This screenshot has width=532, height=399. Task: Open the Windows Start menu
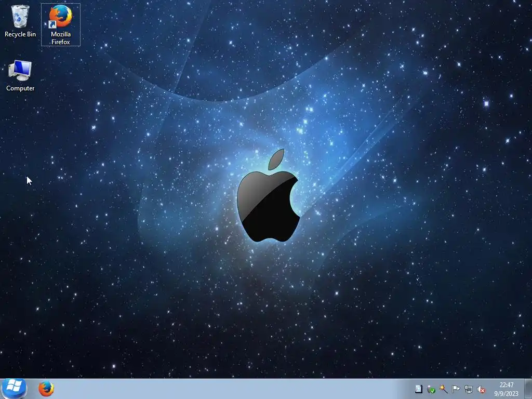[14, 389]
